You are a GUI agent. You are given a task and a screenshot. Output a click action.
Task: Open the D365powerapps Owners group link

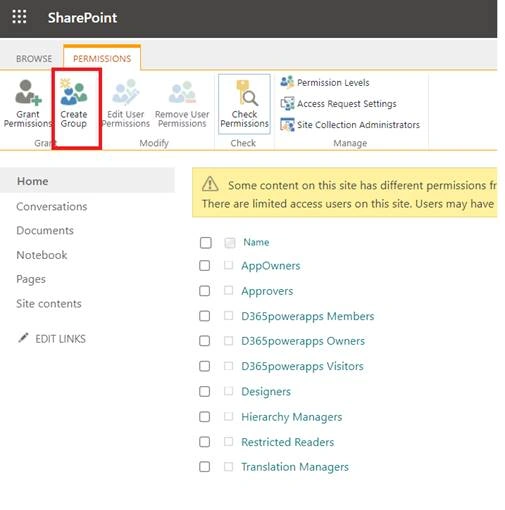(303, 341)
